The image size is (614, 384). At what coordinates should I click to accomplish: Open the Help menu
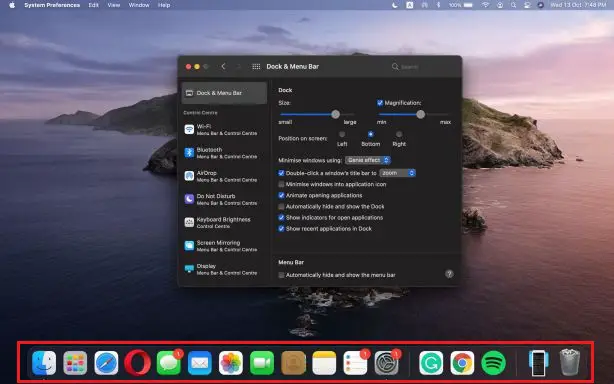[x=164, y=5]
